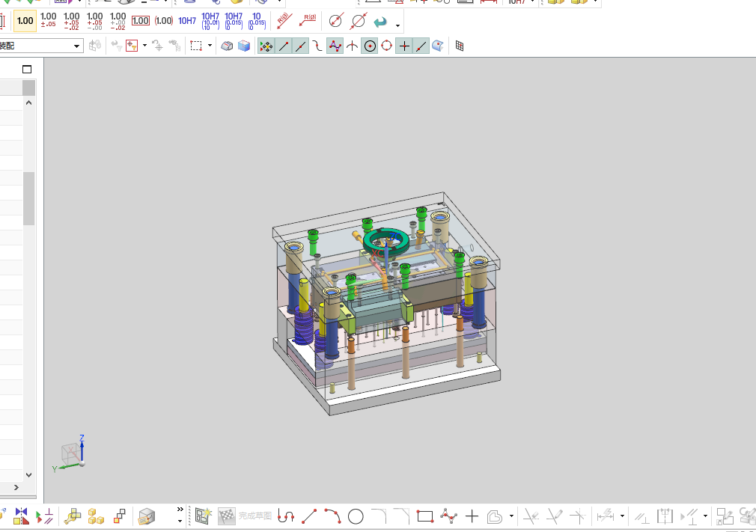The image size is (756, 532).
Task: Click the 完成草图 finish sketch button
Action: tap(246, 516)
